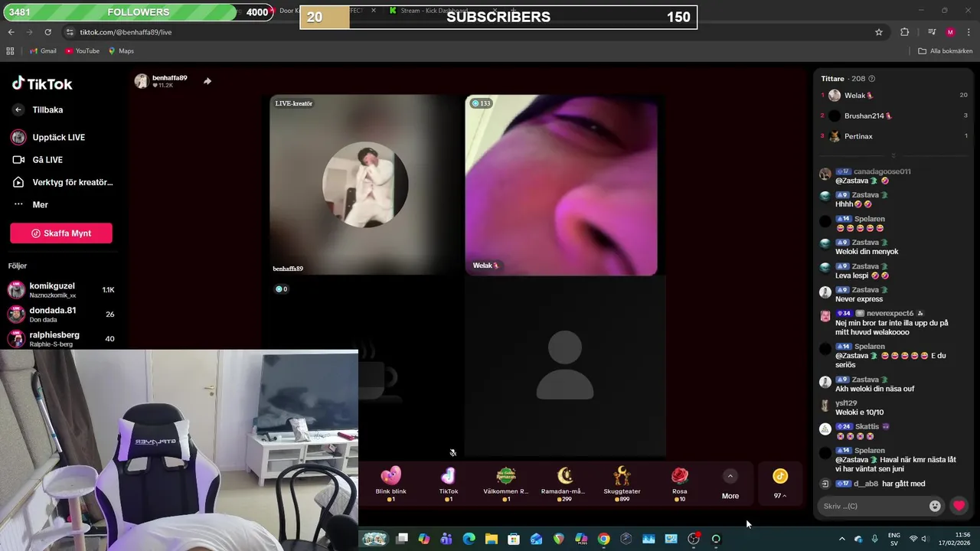Viewport: 980px width, 551px height.
Task: Click the browser address bar URL
Action: point(126,32)
